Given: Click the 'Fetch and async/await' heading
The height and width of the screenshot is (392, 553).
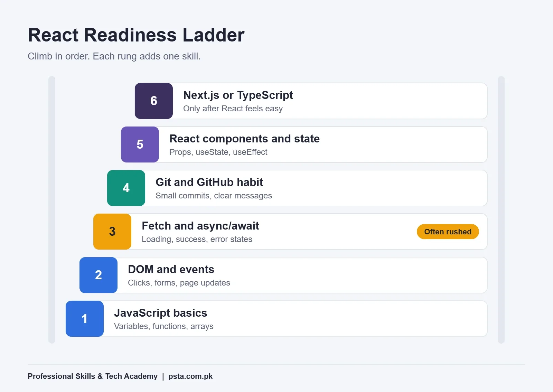Looking at the screenshot, I should (x=200, y=226).
